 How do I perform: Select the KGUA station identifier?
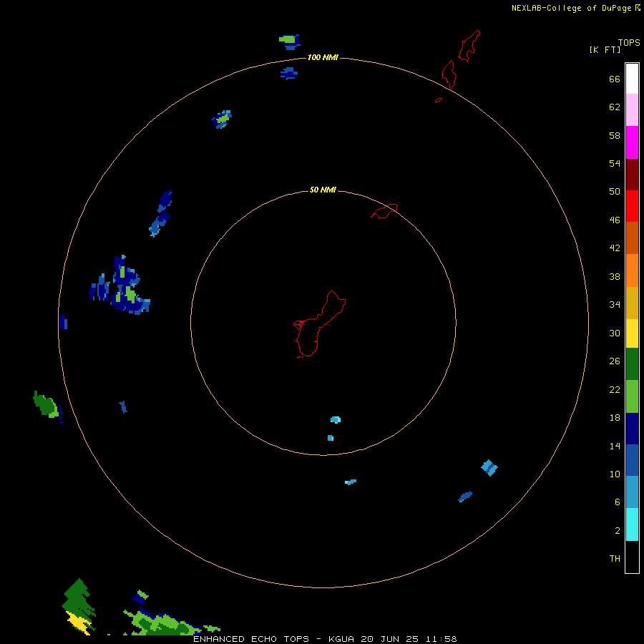click(341, 639)
